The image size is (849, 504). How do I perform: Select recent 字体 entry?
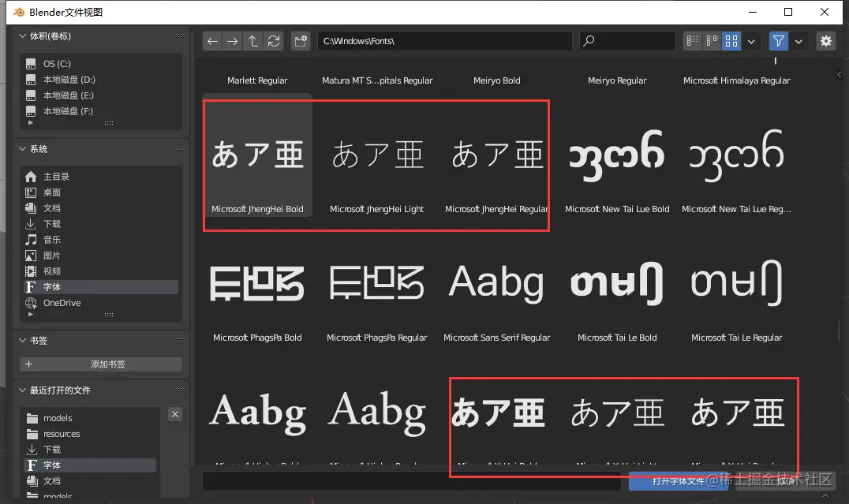point(91,465)
